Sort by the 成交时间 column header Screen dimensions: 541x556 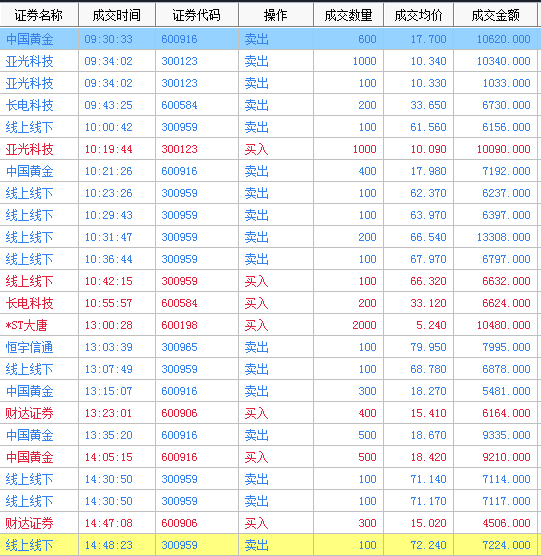click(x=117, y=15)
